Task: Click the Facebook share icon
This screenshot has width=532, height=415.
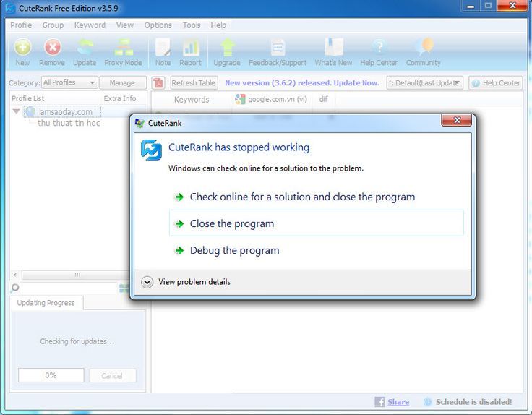Action: click(379, 402)
